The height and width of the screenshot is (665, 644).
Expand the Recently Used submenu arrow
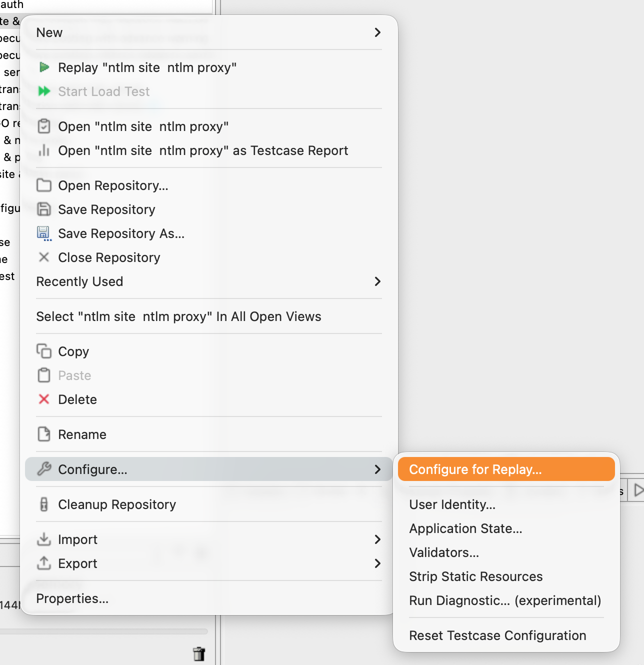click(x=377, y=281)
